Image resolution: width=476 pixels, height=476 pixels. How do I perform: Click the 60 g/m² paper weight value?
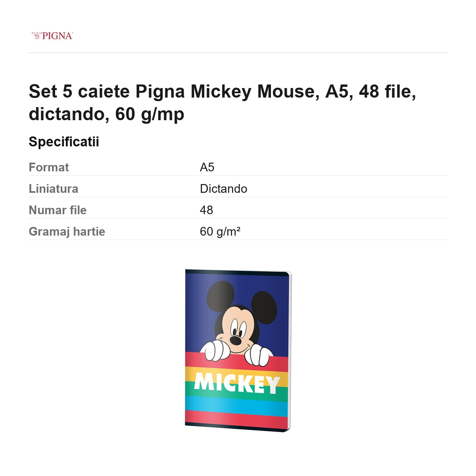point(220,232)
